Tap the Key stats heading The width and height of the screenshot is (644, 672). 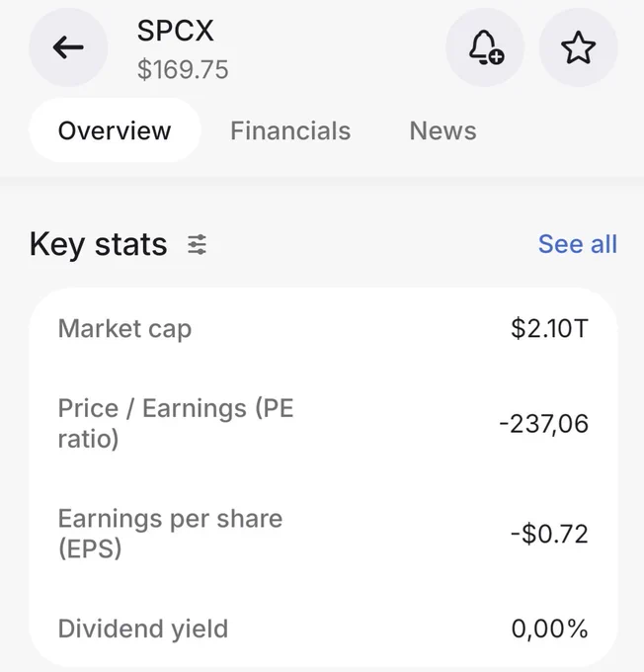click(98, 245)
